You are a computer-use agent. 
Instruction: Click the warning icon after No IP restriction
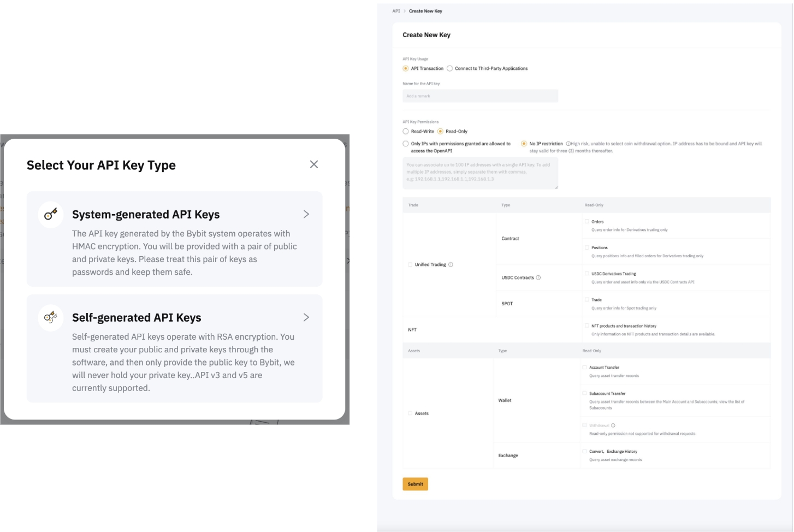pos(568,144)
